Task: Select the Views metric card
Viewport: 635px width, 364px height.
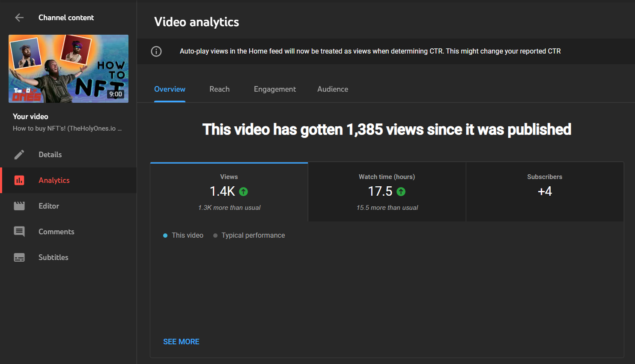Action: pyautogui.click(x=229, y=191)
